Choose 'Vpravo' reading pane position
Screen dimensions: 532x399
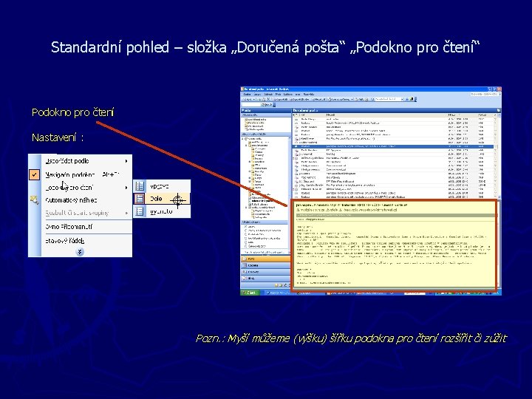point(162,186)
